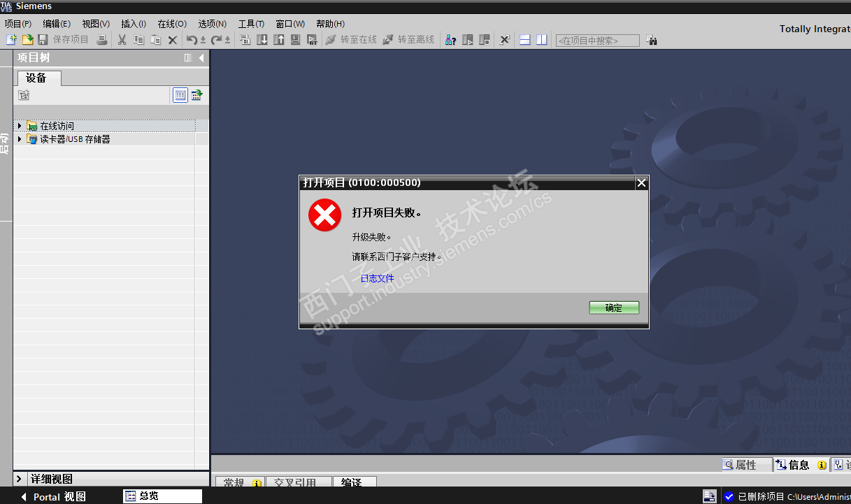Click 确定 in the error dialog
The height and width of the screenshot is (504, 851).
coord(614,308)
